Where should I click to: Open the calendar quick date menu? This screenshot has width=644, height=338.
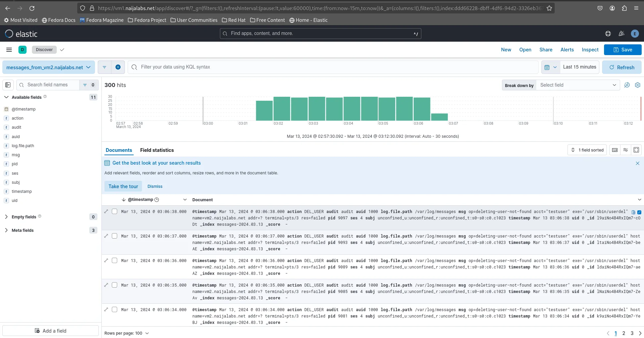point(551,67)
